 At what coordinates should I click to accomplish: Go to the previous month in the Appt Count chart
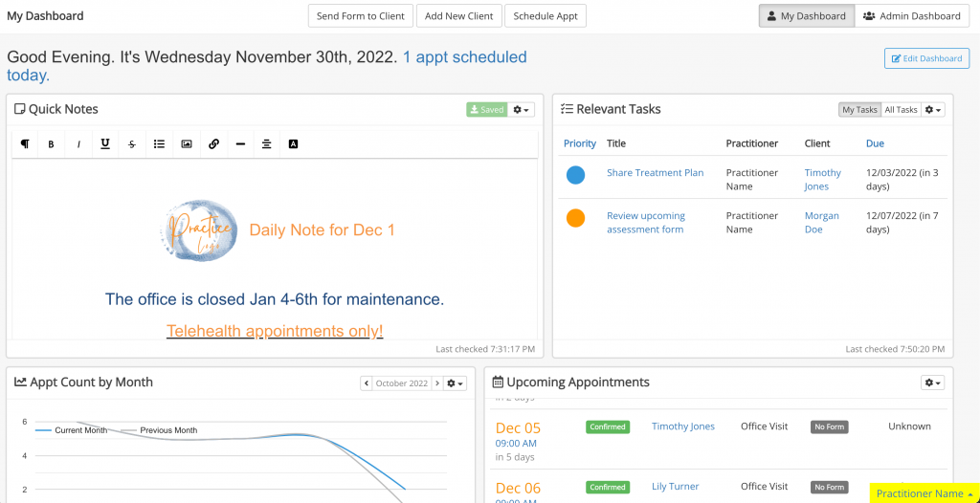coord(367,383)
